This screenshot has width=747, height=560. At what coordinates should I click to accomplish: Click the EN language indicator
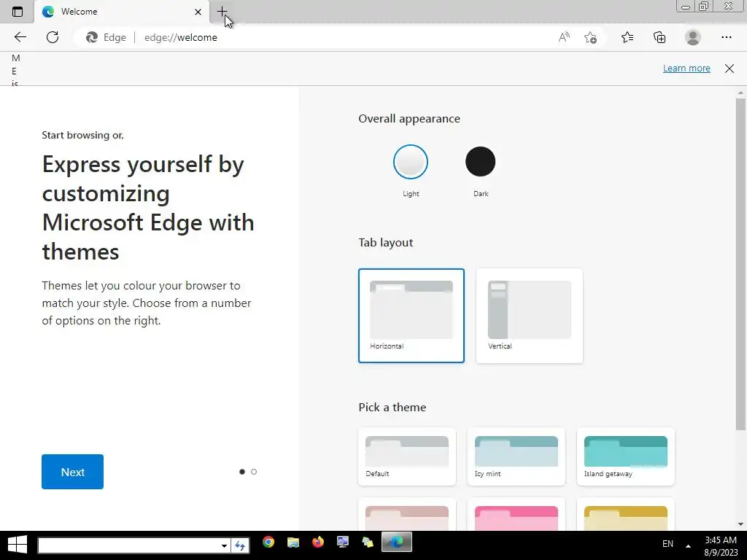click(668, 544)
